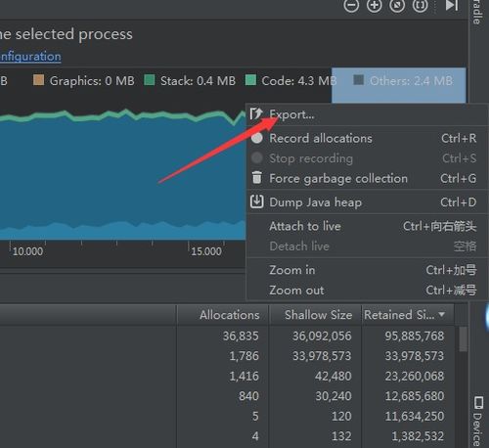This screenshot has width=489, height=448.
Task: Click the Dump Java heap icon
Action: pos(256,202)
